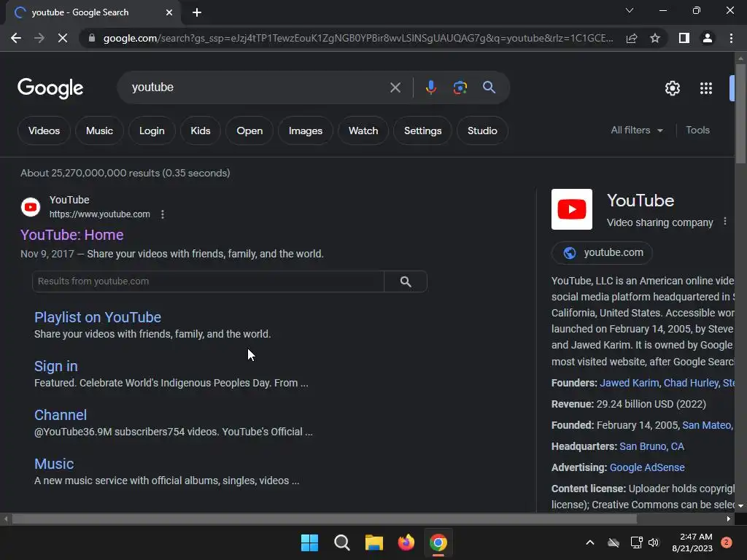Open the Sign in sitelink
747x560 pixels.
[55, 366]
